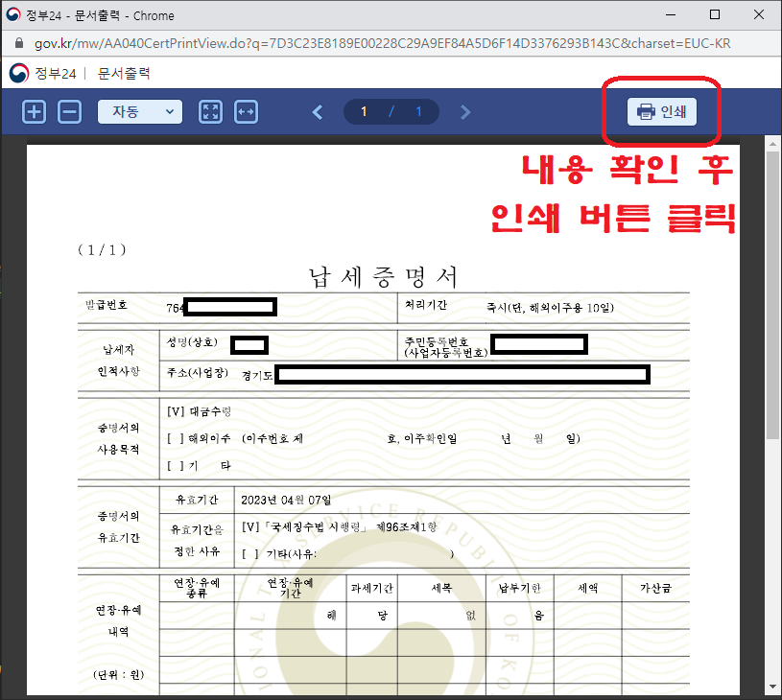Screen dimensions: 782x700
Task: Click the 세액 column header
Action: (x=588, y=589)
